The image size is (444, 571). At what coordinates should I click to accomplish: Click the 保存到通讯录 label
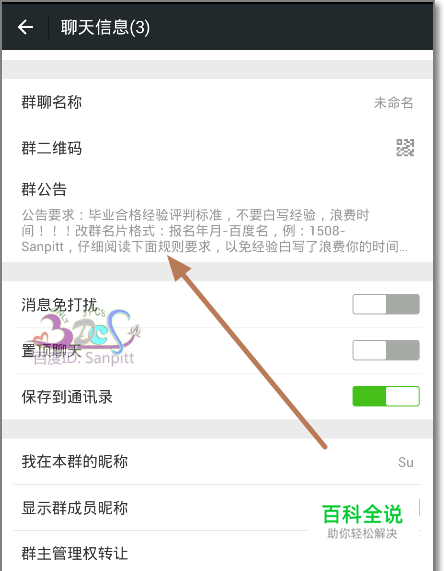point(67,397)
